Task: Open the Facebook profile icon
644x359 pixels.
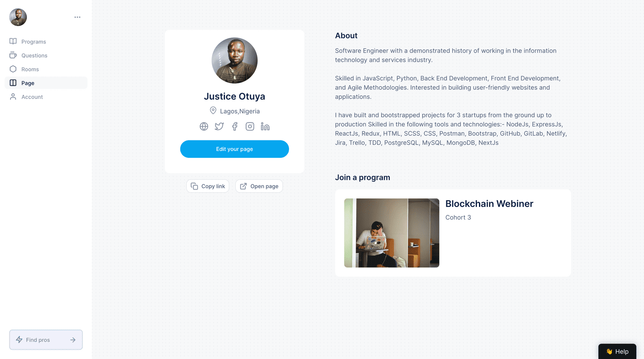Action: click(235, 126)
